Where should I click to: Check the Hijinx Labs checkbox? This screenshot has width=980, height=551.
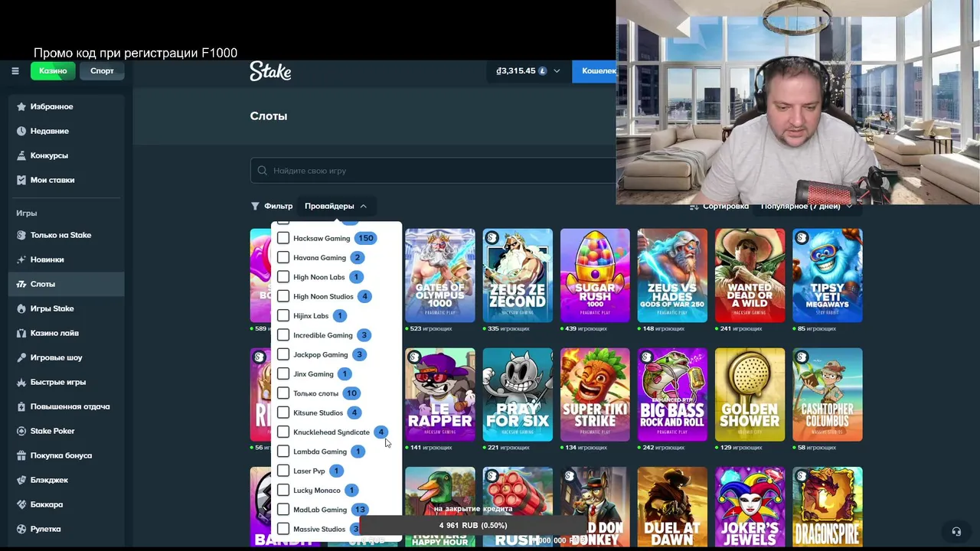click(x=283, y=315)
